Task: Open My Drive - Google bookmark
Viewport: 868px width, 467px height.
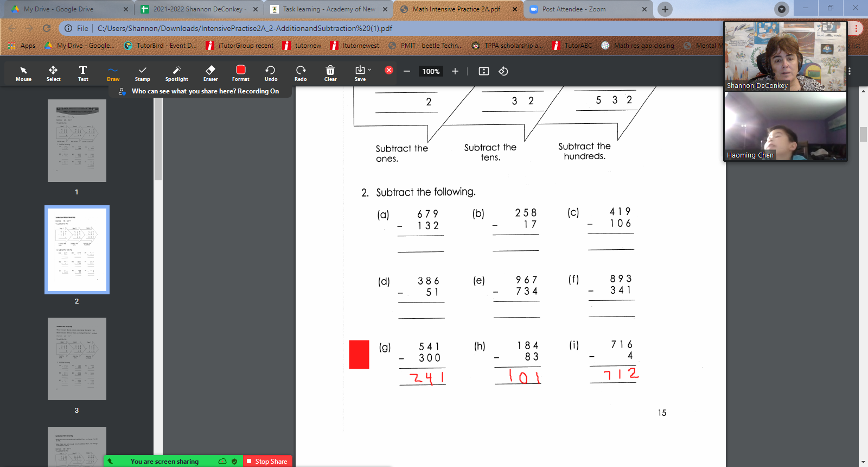Action: [x=79, y=46]
